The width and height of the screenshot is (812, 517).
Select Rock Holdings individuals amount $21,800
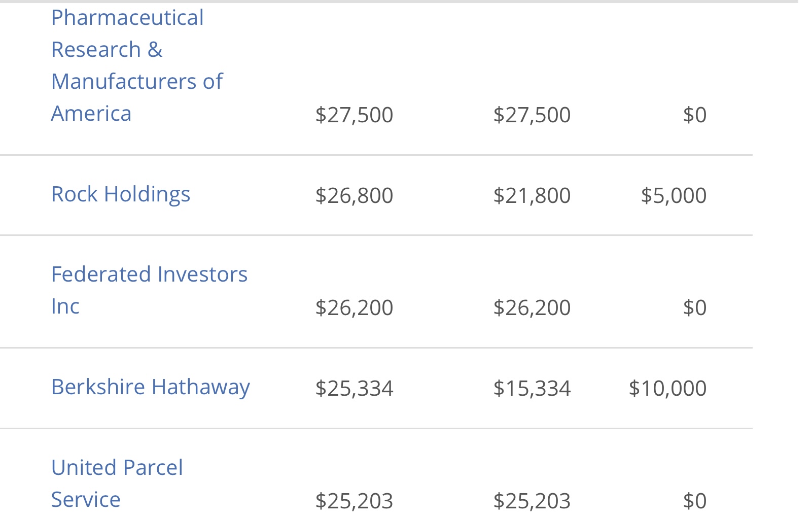[x=532, y=195]
